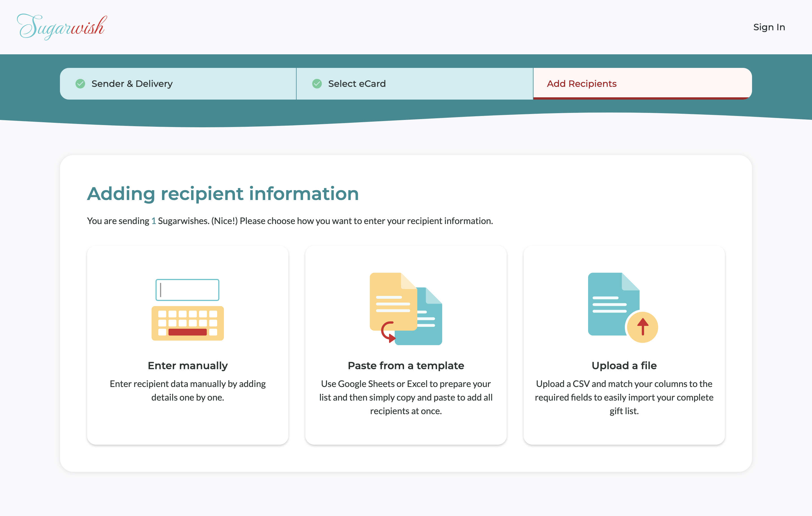Viewport: 812px width, 516px height.
Task: Click the keyboard icon for manual entry
Action: 187,309
